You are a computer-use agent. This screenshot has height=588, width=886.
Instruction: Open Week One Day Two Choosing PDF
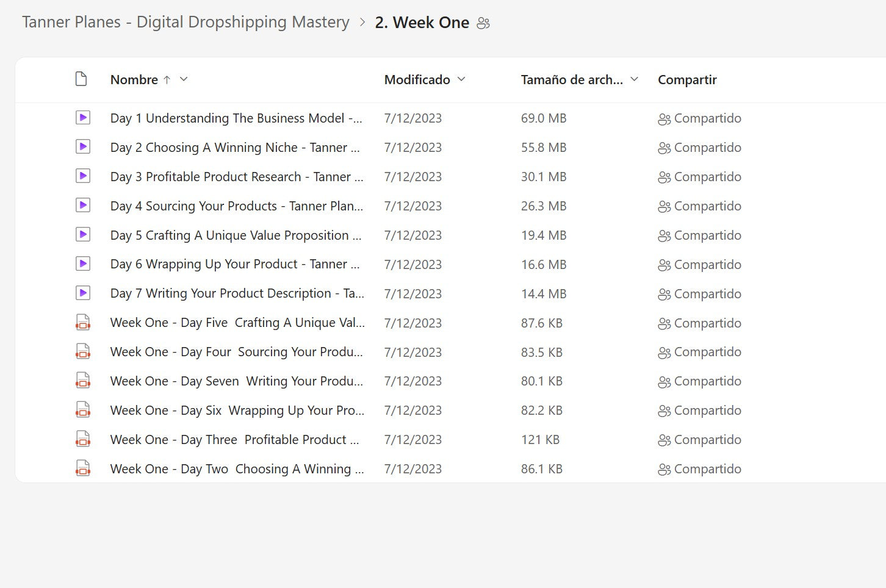[x=236, y=469]
